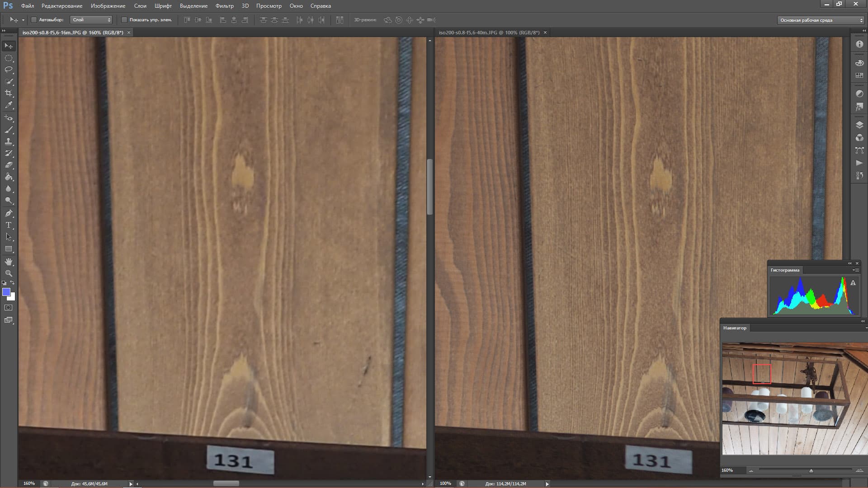Select the Horizontal Type tool
The image size is (868, 488).
(9, 225)
